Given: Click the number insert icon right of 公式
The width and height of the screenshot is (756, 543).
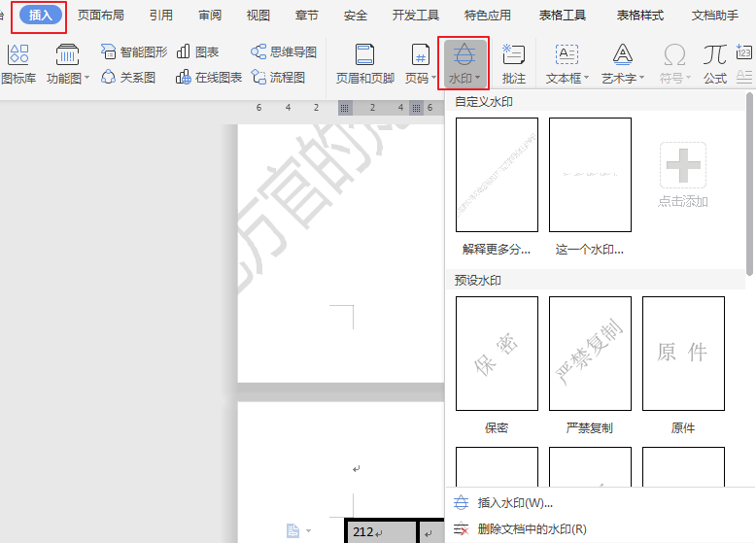Looking at the screenshot, I should 744,51.
